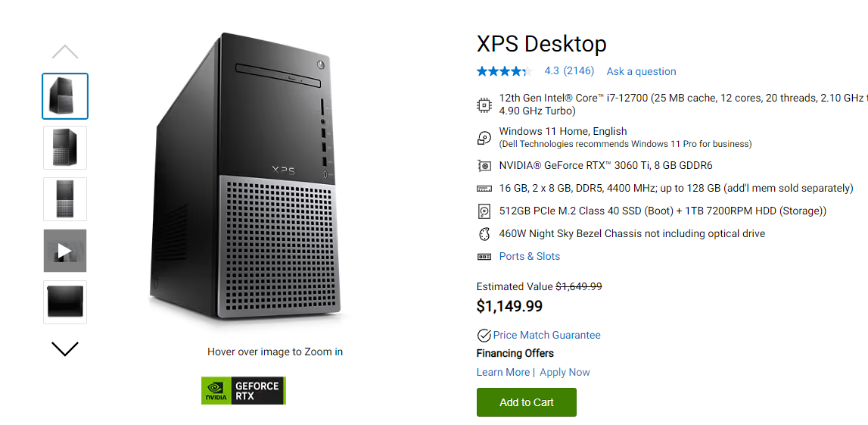This screenshot has height=425, width=868.
Task: Click the star rating to view reviews
Action: [x=504, y=71]
